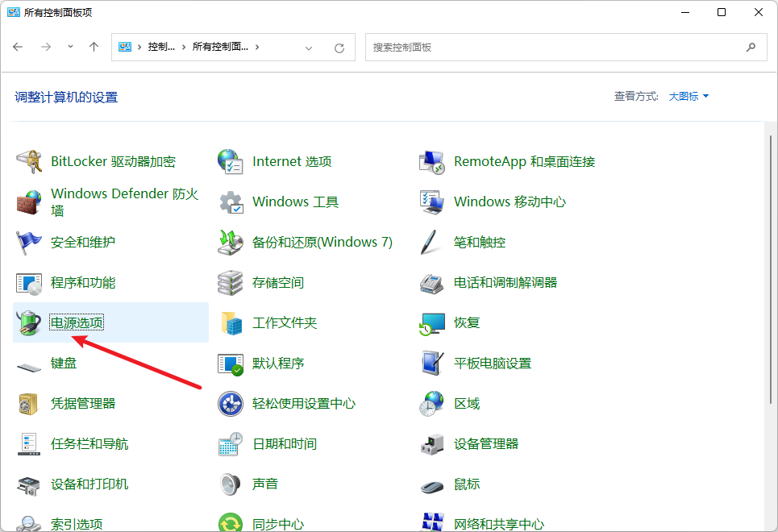Open the Region globe clock icon
Screen dimensions: 778x532
pos(431,404)
